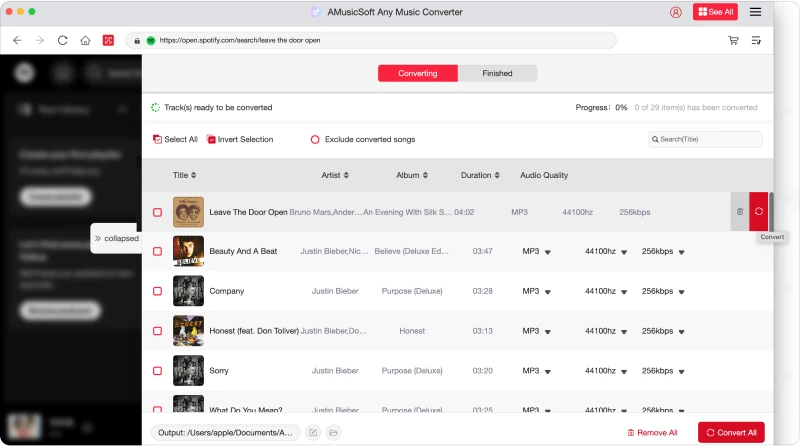This screenshot has height=446, width=800.
Task: Sort by Album column arrows
Action: click(x=425, y=175)
